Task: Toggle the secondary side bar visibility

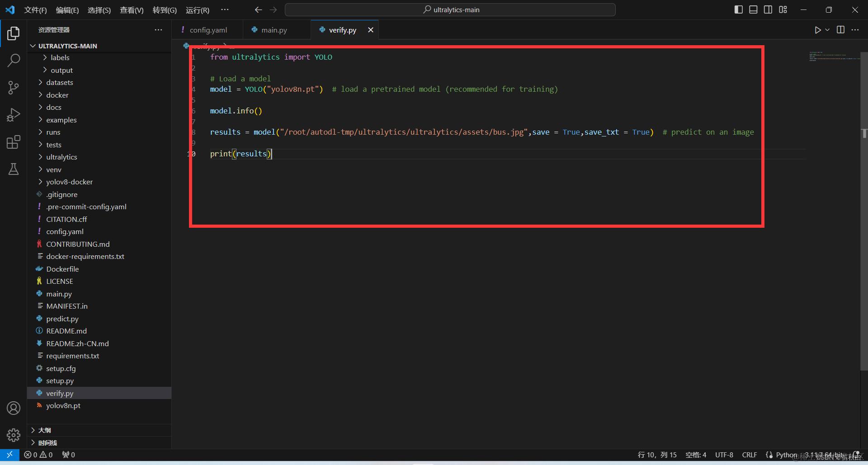Action: click(768, 9)
